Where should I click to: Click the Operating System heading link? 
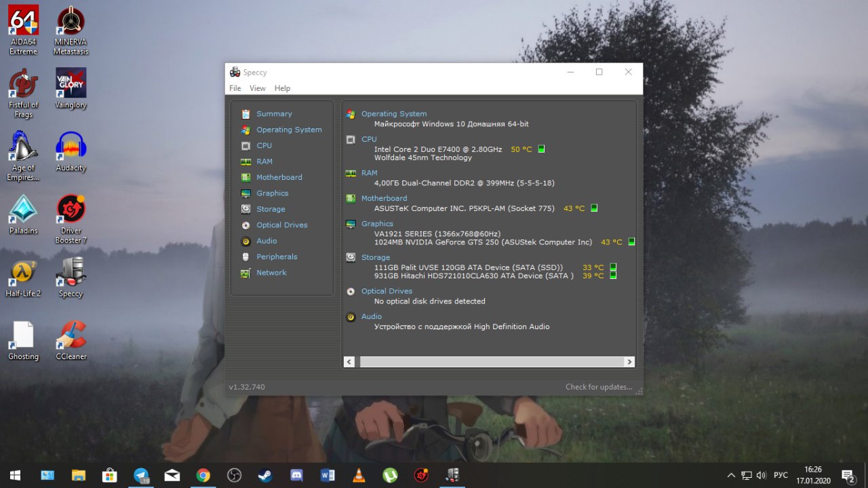coord(394,114)
